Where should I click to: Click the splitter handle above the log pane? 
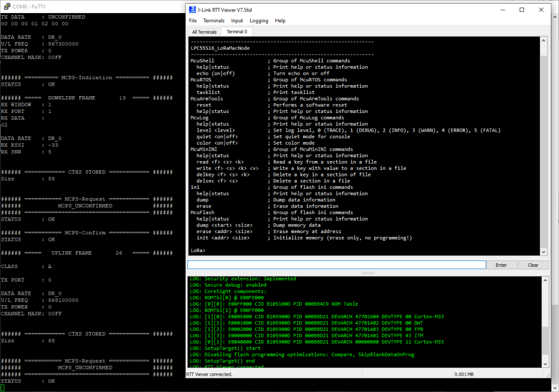[x=368, y=272]
